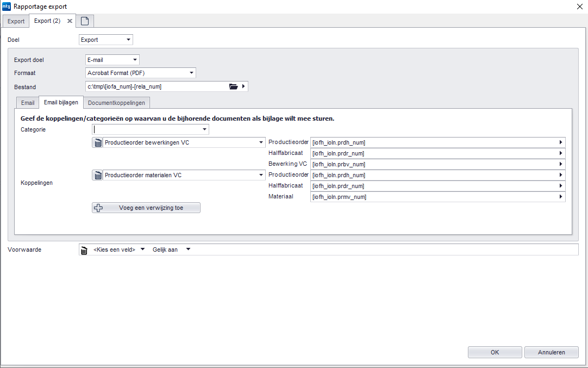Close the Export (2) tab
Image resolution: width=588 pixels, height=368 pixels.
point(70,21)
